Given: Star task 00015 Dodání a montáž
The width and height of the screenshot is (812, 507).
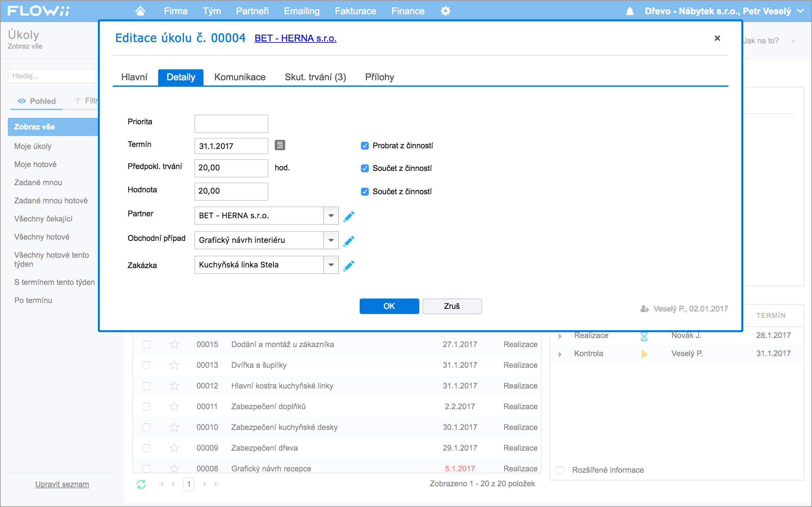Looking at the screenshot, I should tap(174, 344).
